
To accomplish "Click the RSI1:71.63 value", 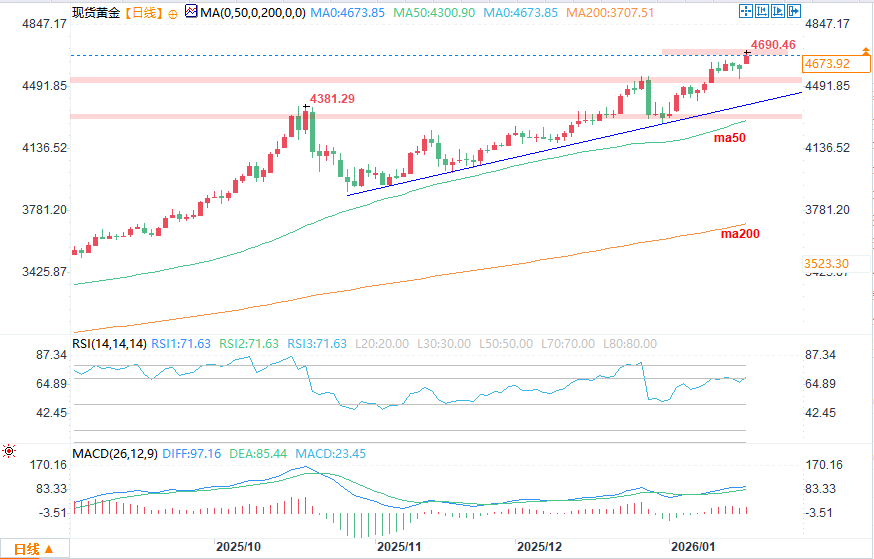I will coord(181,344).
